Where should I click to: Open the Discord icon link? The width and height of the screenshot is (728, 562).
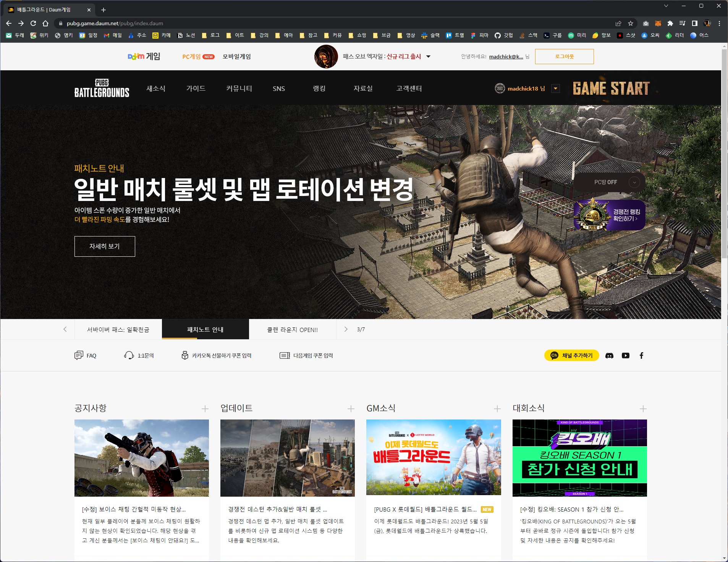click(x=609, y=356)
